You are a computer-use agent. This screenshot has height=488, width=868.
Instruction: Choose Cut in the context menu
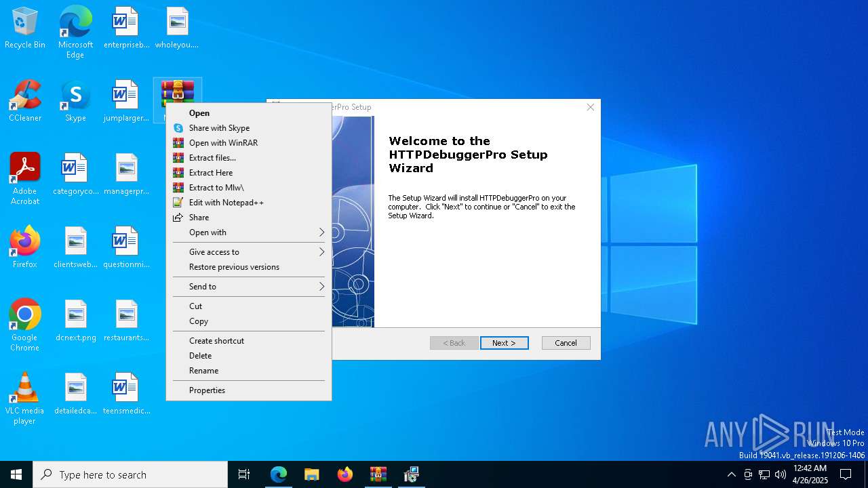coord(249,306)
